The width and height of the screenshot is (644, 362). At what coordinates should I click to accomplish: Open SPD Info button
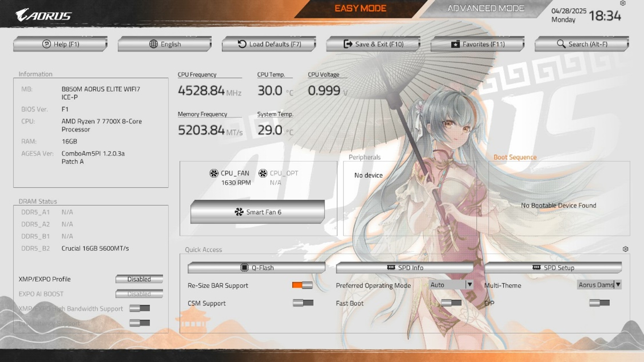pos(405,268)
